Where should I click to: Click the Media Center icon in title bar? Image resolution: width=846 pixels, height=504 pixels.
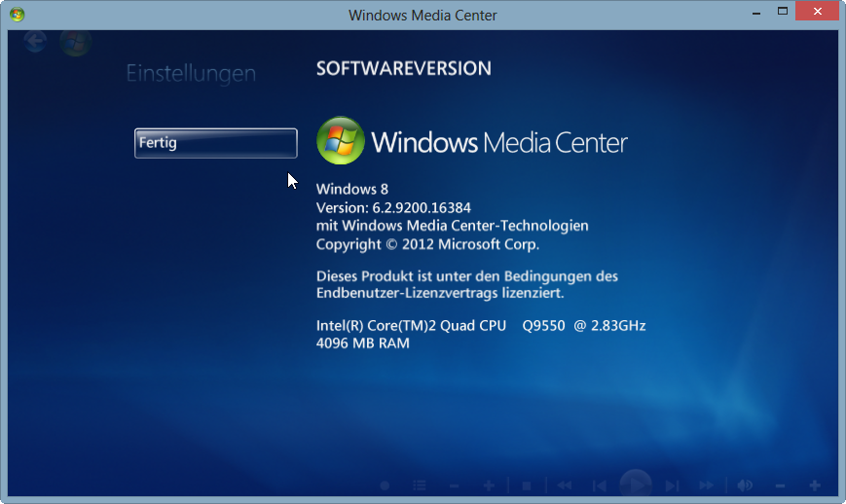tap(17, 15)
